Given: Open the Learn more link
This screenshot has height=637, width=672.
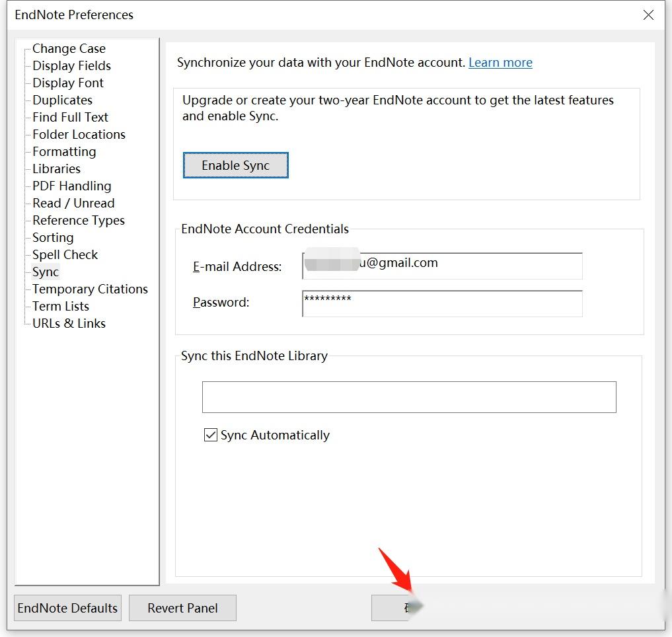Looking at the screenshot, I should pos(500,63).
